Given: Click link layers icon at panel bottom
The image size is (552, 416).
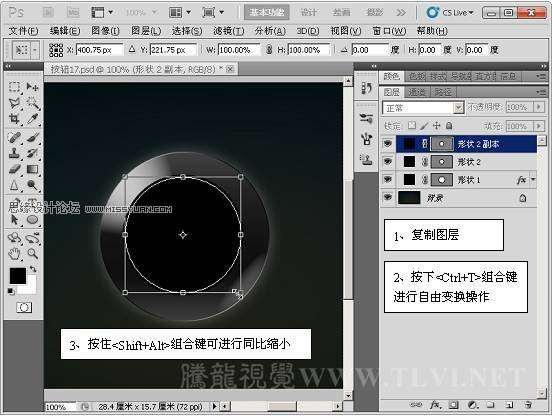Looking at the screenshot, I should 415,405.
